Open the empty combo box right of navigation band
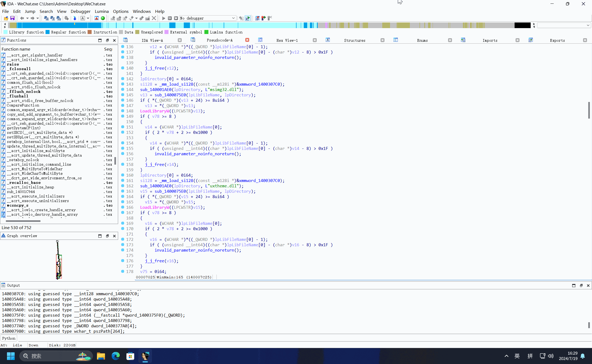 click(x=588, y=25)
